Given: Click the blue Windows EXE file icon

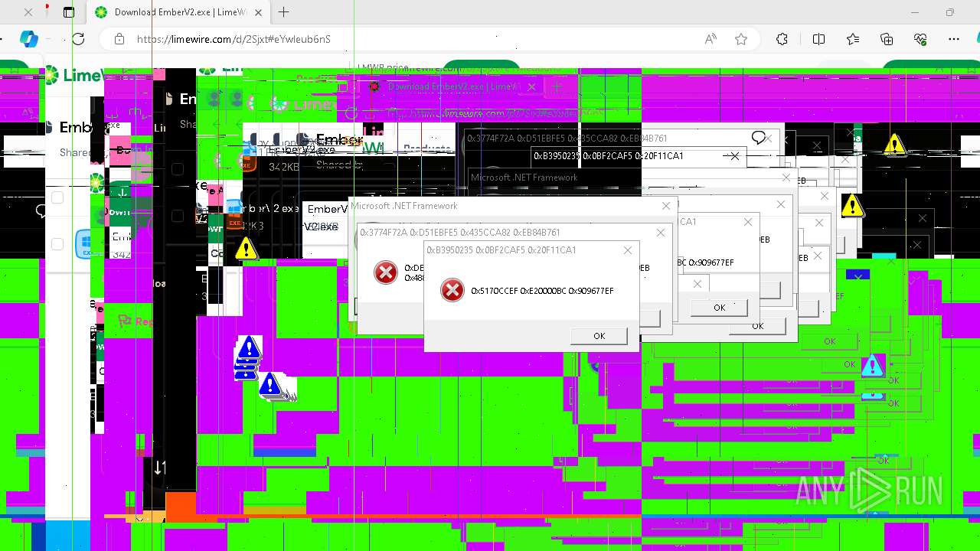Looking at the screenshot, I should point(83,244).
